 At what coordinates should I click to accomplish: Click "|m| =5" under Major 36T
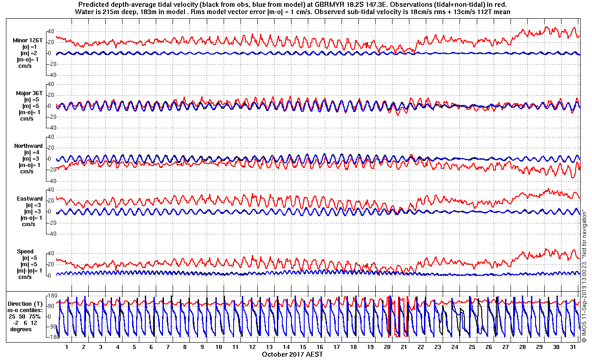[x=31, y=106]
